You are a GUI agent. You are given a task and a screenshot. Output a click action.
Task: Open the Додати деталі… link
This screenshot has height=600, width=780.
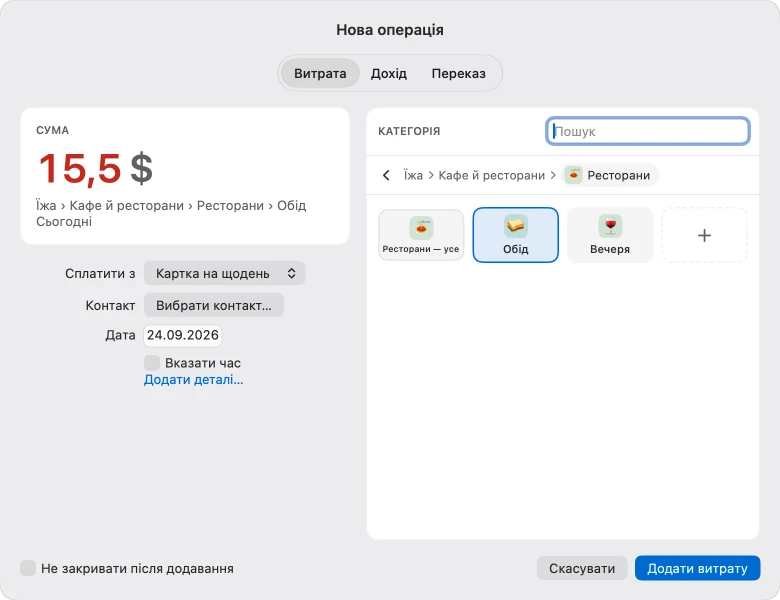tap(194, 380)
